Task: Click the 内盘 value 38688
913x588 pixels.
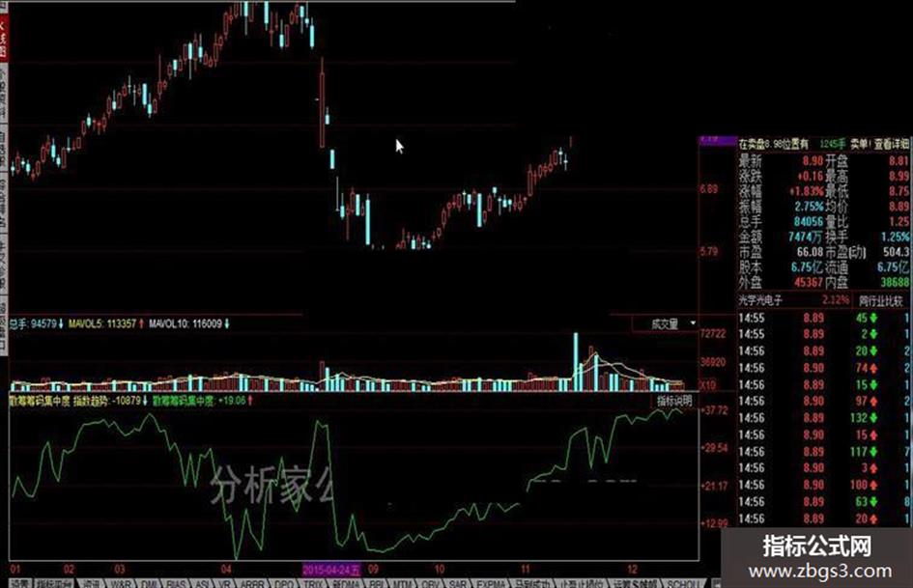Action: click(895, 282)
